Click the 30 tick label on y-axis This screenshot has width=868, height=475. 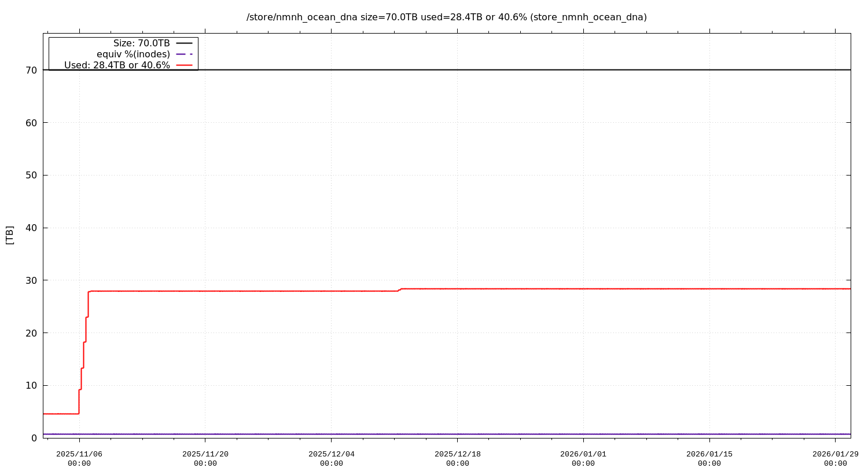click(x=31, y=280)
